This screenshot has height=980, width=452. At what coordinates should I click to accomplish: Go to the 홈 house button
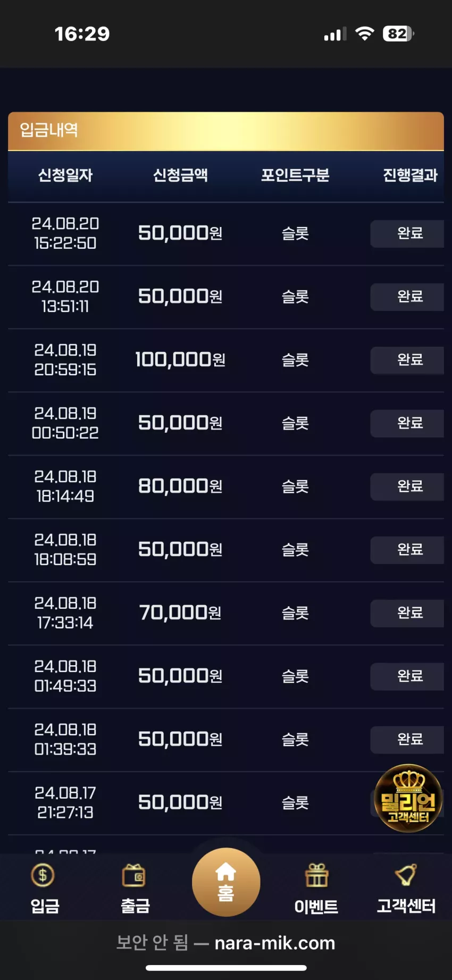tap(226, 882)
